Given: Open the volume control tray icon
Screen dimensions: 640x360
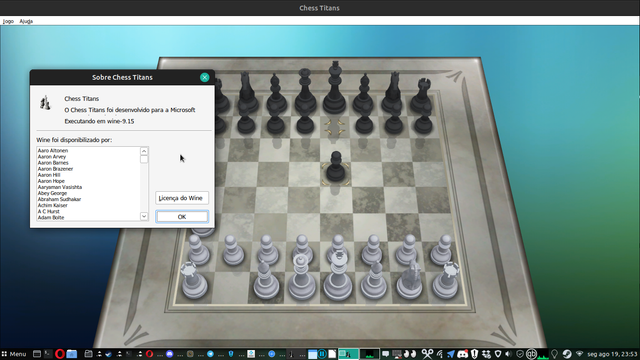Looking at the screenshot, I should tap(508, 354).
